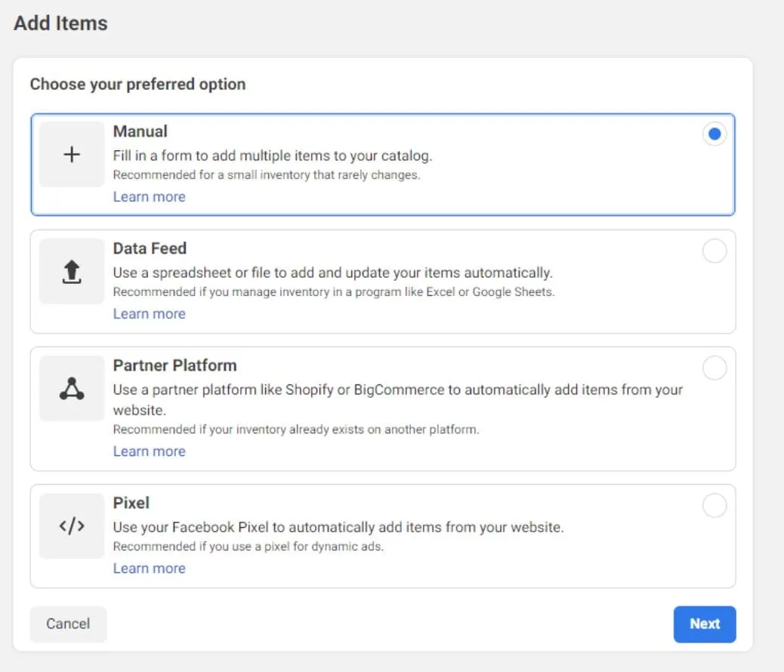
Task: Click 'Use your Facebook Pixel' description text
Action: tap(338, 528)
